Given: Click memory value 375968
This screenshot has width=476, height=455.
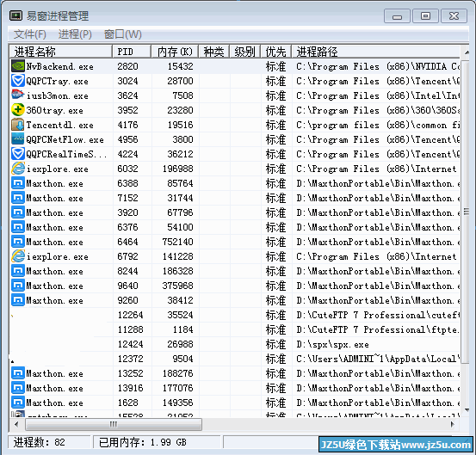Looking at the screenshot, I should coord(177,286).
